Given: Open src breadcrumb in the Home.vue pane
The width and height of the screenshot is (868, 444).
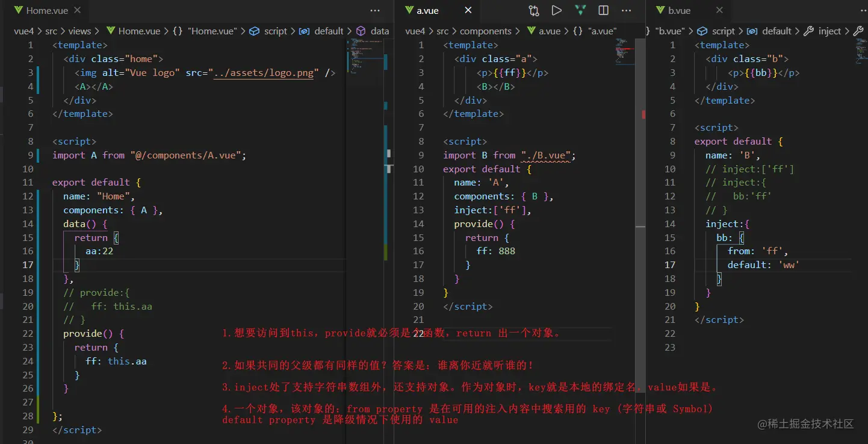Looking at the screenshot, I should pyautogui.click(x=52, y=31).
